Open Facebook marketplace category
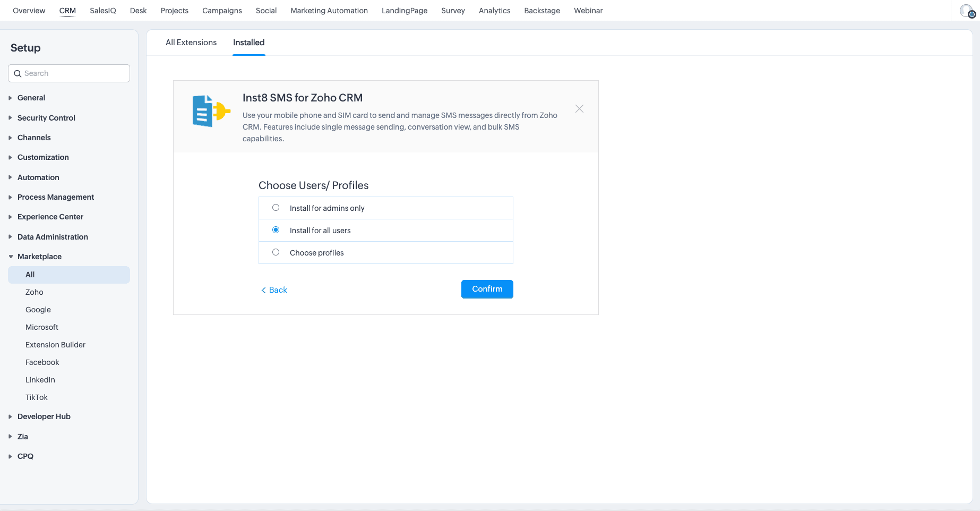Screen dimensions: 980x511 [x=42, y=362]
